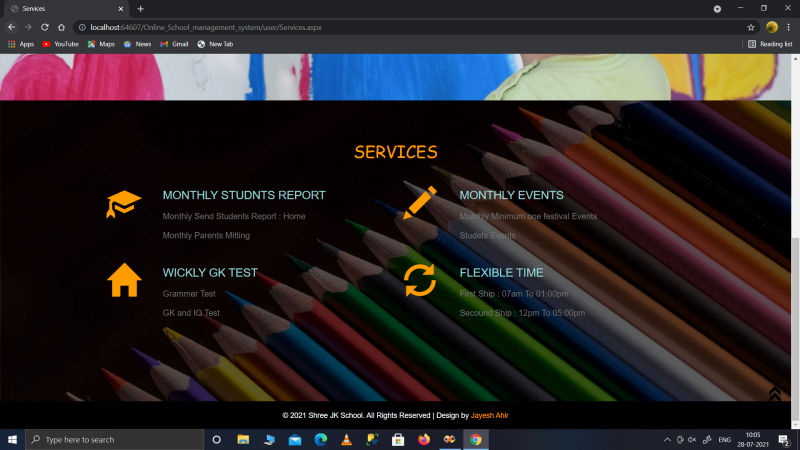The image size is (800, 450).
Task: Open the YouTube bookmark
Action: click(60, 44)
